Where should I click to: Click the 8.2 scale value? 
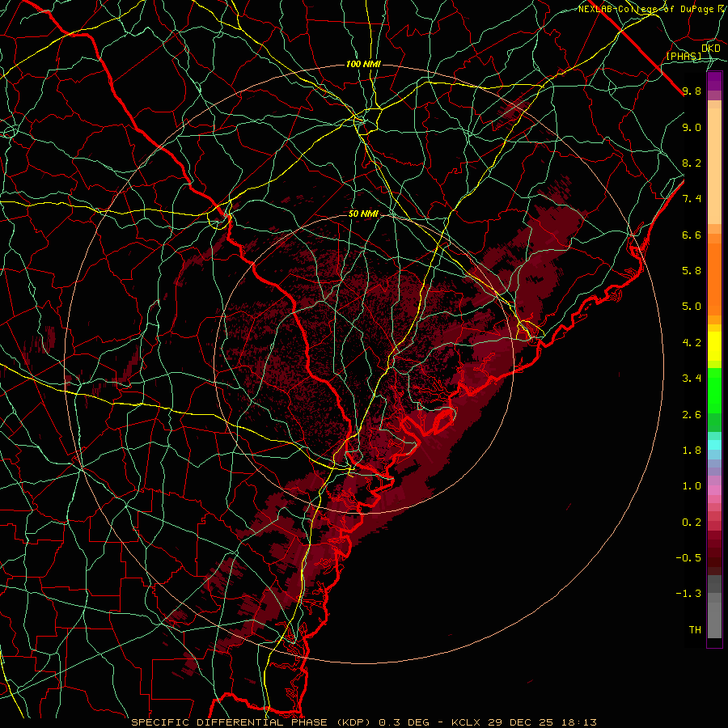[x=692, y=163]
